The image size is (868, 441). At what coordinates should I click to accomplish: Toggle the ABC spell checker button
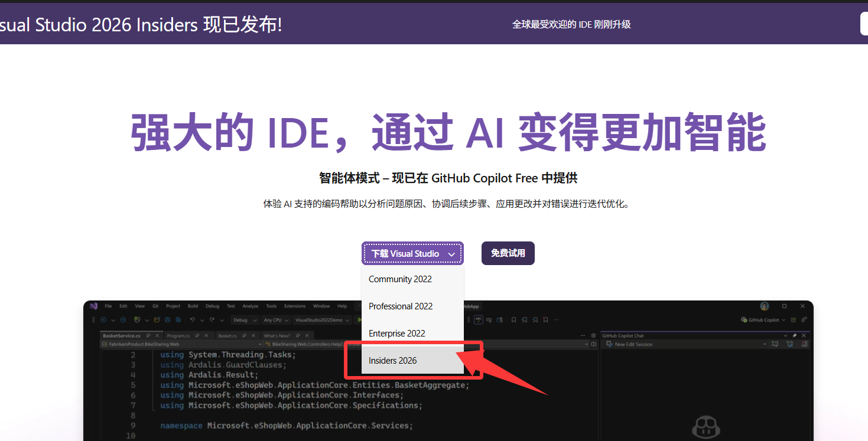pyautogui.click(x=478, y=320)
